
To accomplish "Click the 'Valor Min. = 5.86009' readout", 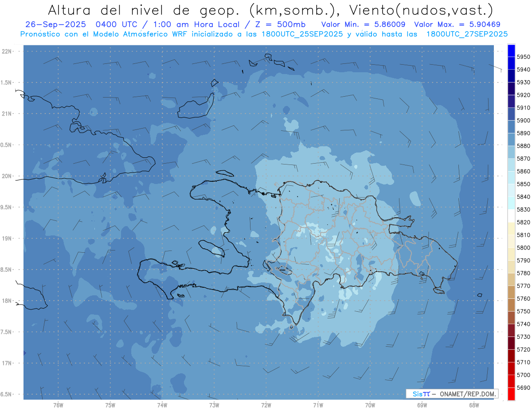I will [364, 24].
